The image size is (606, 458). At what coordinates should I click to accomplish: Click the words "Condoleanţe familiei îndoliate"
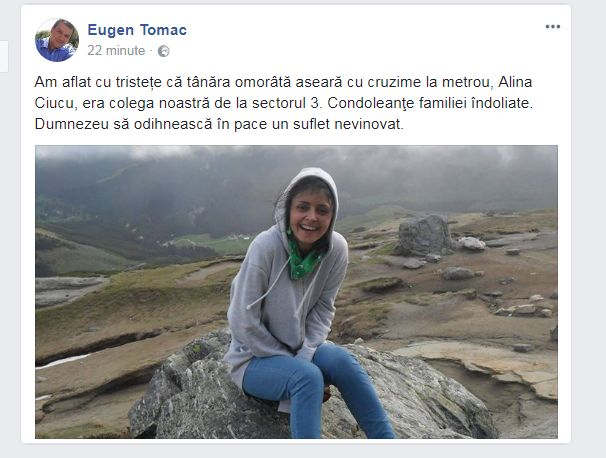point(430,103)
